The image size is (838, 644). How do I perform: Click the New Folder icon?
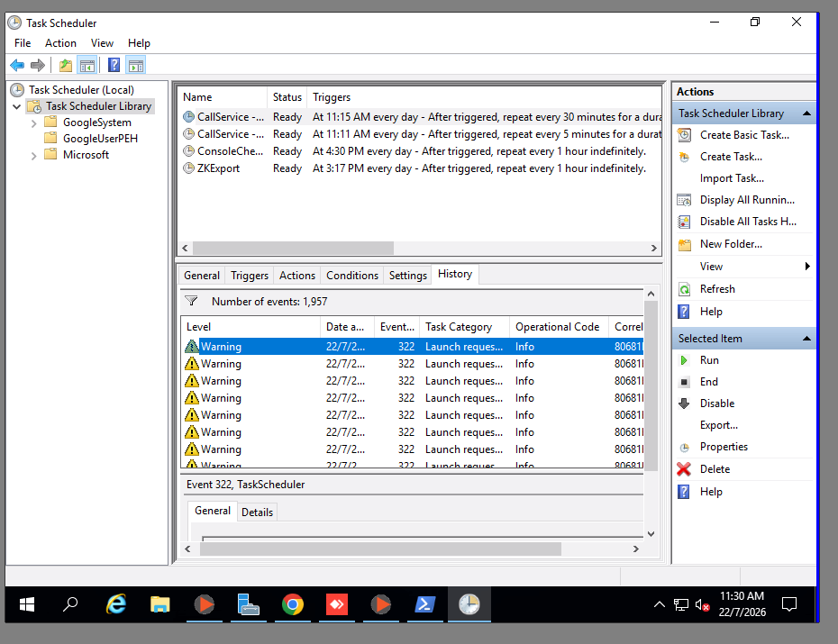[x=685, y=245]
